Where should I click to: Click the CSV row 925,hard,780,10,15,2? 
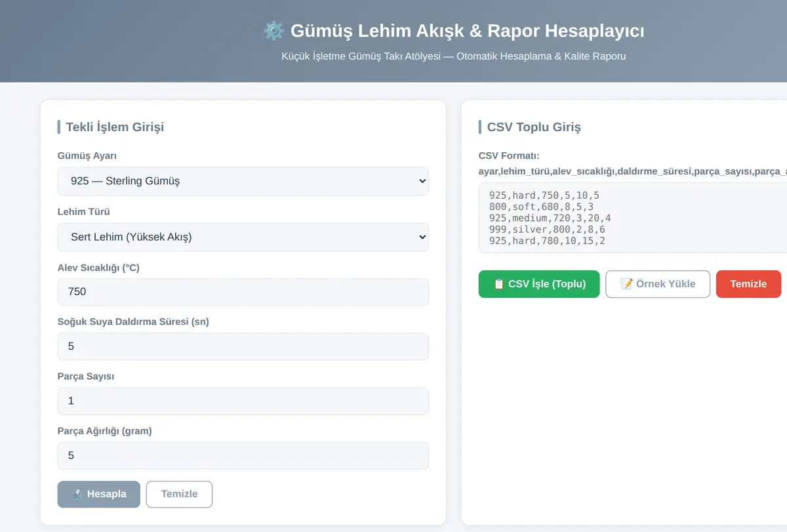click(x=548, y=241)
